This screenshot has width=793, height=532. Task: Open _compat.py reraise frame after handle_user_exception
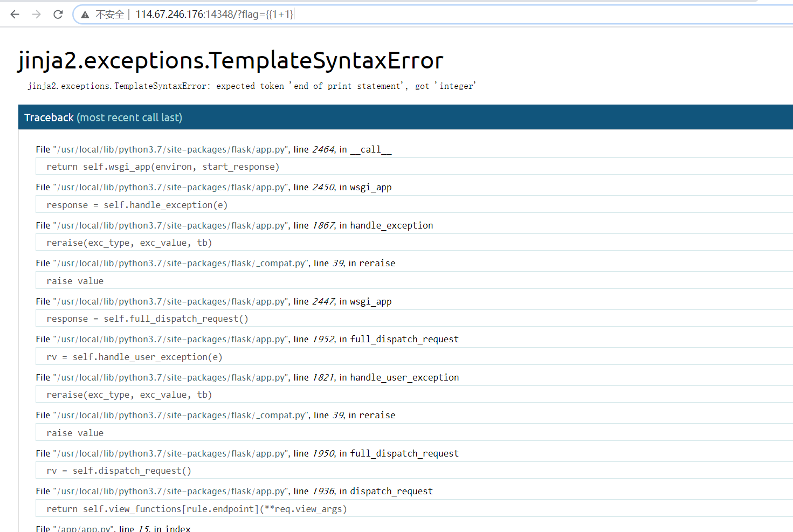pyautogui.click(x=216, y=415)
